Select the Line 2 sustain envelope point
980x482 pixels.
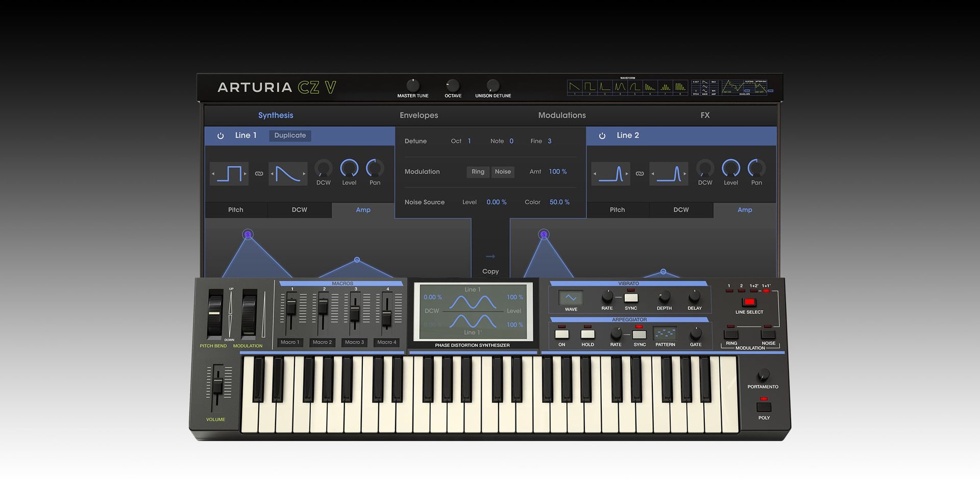544,235
